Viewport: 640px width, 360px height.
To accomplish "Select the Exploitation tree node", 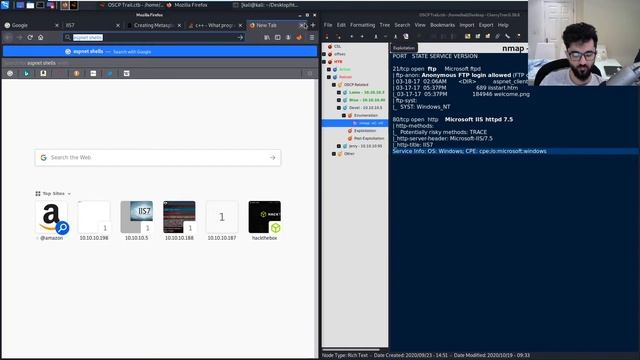I will coord(364,131).
